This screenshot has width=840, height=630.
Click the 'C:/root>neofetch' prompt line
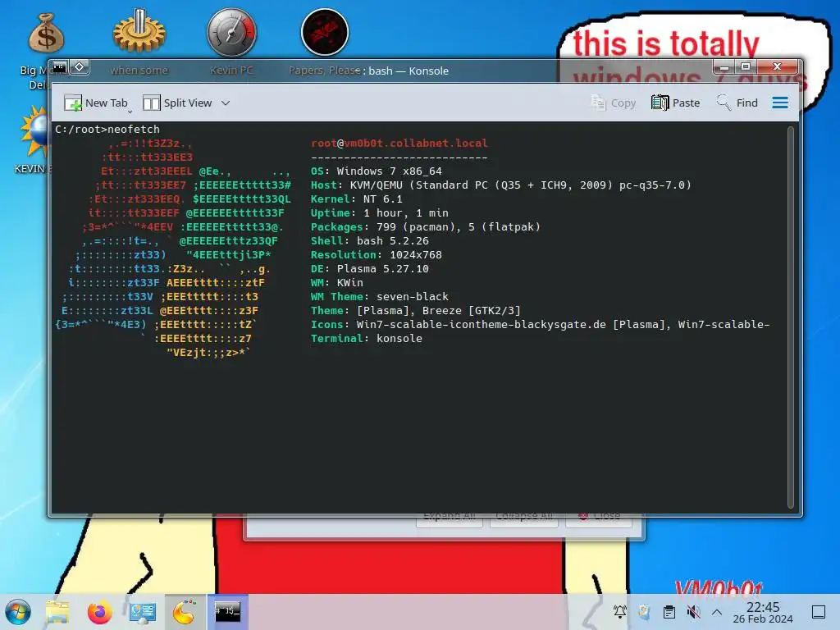[x=107, y=129]
